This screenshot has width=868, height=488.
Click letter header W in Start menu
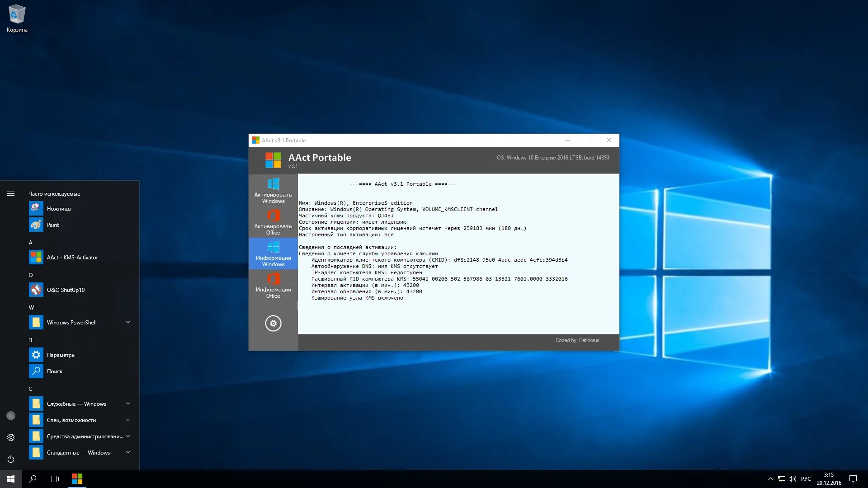coord(31,308)
